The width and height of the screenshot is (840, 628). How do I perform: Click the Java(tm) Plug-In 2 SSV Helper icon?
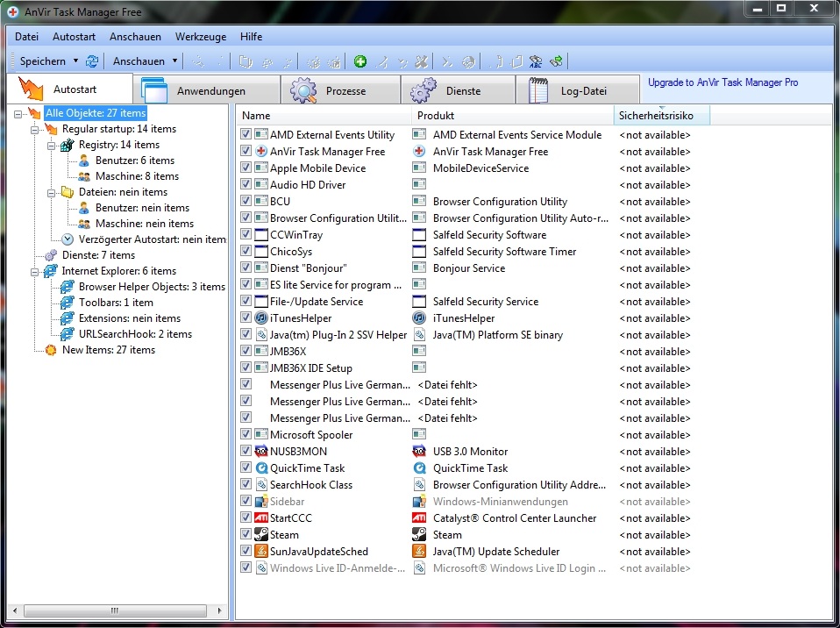tap(261, 335)
